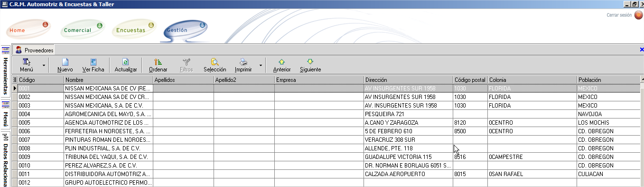Image resolution: width=644 pixels, height=187 pixels.
Task: Click address CALZADA AEROPUERTO
Action: 408,174
